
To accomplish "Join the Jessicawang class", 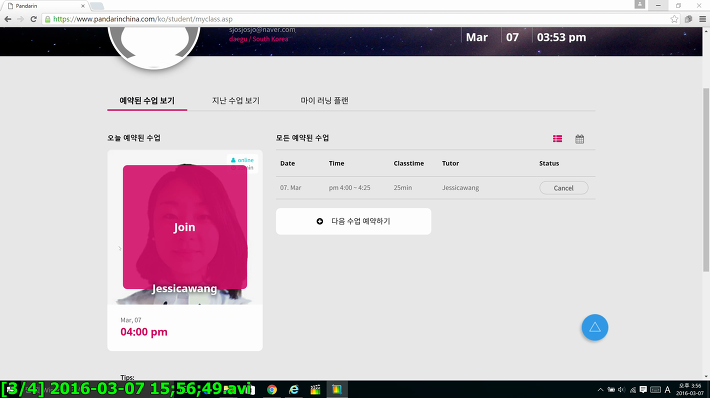I will 185,227.
